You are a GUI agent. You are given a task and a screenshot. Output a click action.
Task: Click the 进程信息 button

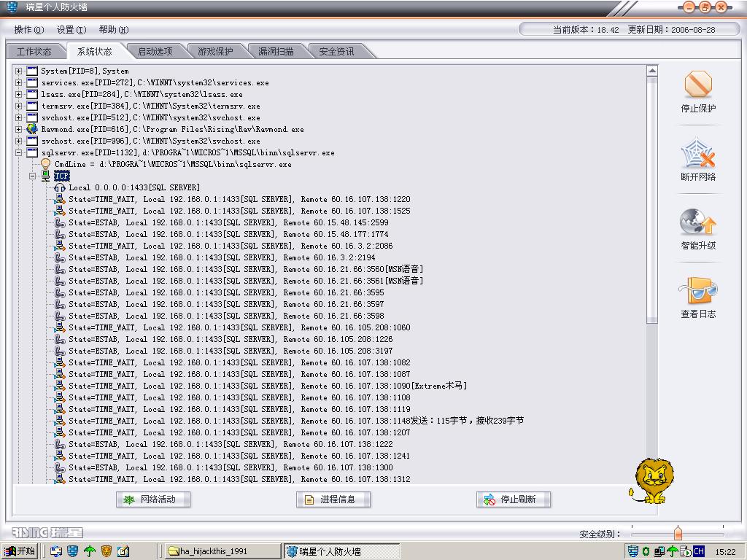pos(333,499)
